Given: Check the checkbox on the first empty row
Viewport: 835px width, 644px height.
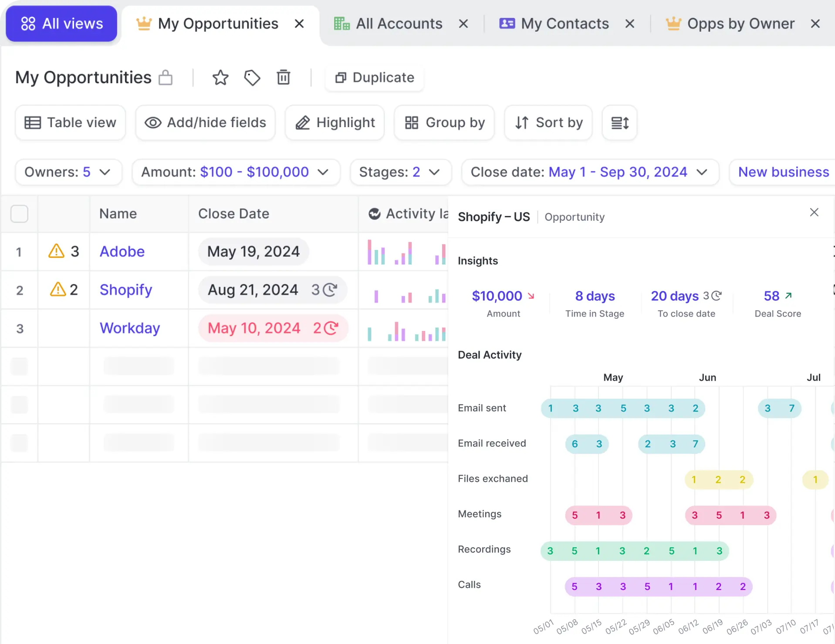Looking at the screenshot, I should pyautogui.click(x=20, y=367).
